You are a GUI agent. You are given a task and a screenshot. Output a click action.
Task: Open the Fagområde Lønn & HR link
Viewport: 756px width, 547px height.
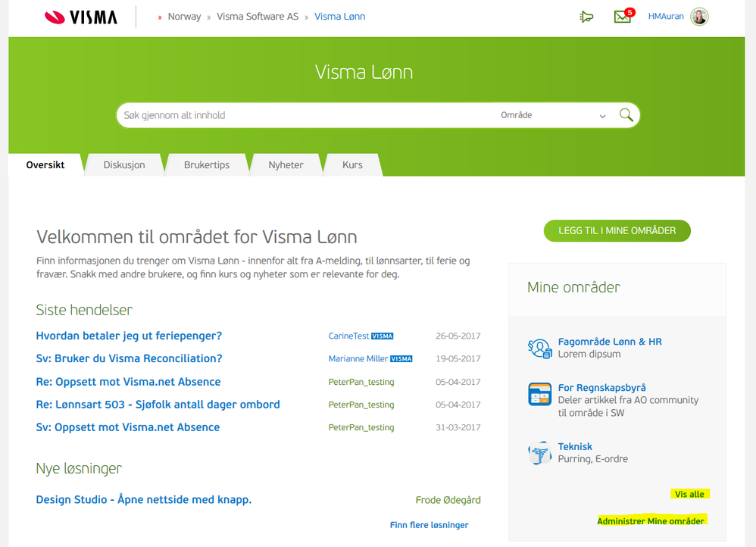point(610,342)
